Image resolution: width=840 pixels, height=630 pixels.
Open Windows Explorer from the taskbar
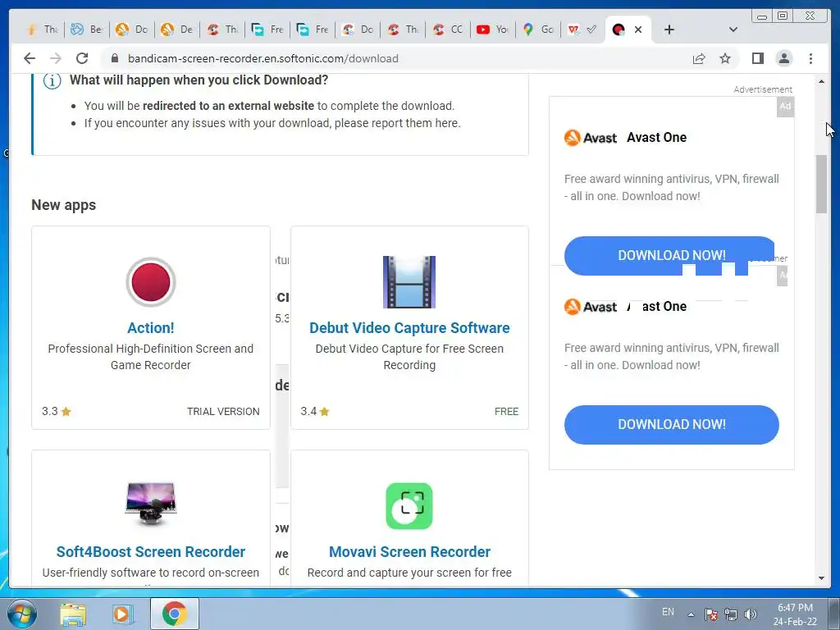[73, 614]
